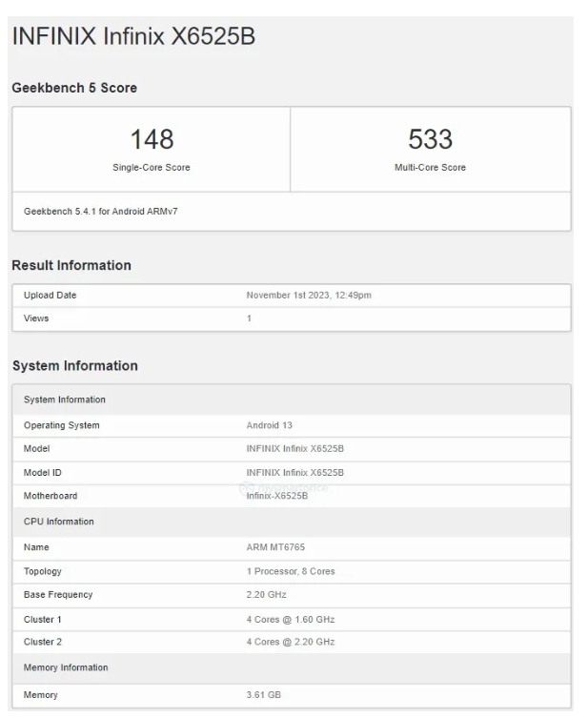The width and height of the screenshot is (588, 718).
Task: Click the Model row label
Action: pos(36,449)
